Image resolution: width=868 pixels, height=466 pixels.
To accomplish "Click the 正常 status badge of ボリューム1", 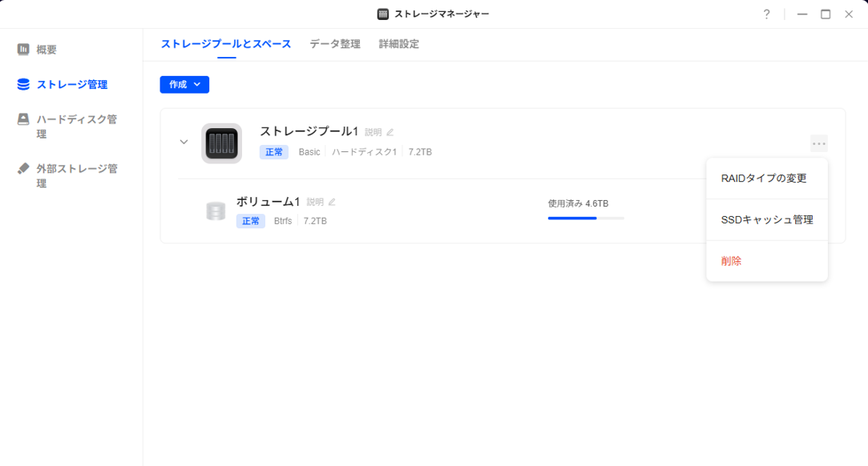I will pyautogui.click(x=250, y=221).
